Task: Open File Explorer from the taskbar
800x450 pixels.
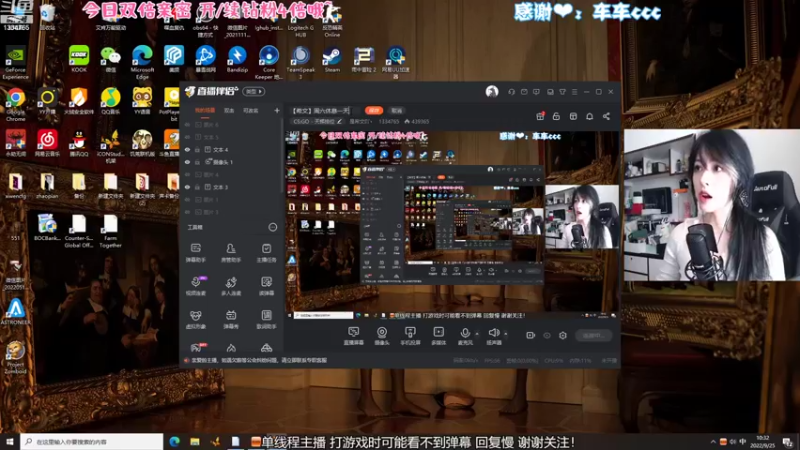Action: tap(195, 441)
